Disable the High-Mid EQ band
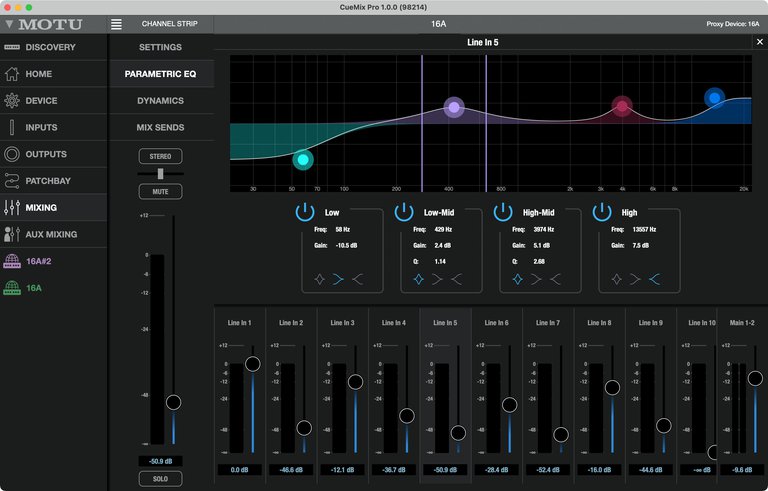 (x=503, y=212)
